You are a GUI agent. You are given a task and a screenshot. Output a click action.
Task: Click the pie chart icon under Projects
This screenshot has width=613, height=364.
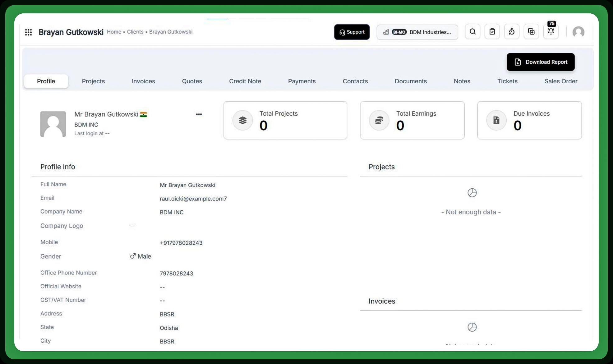tap(472, 193)
